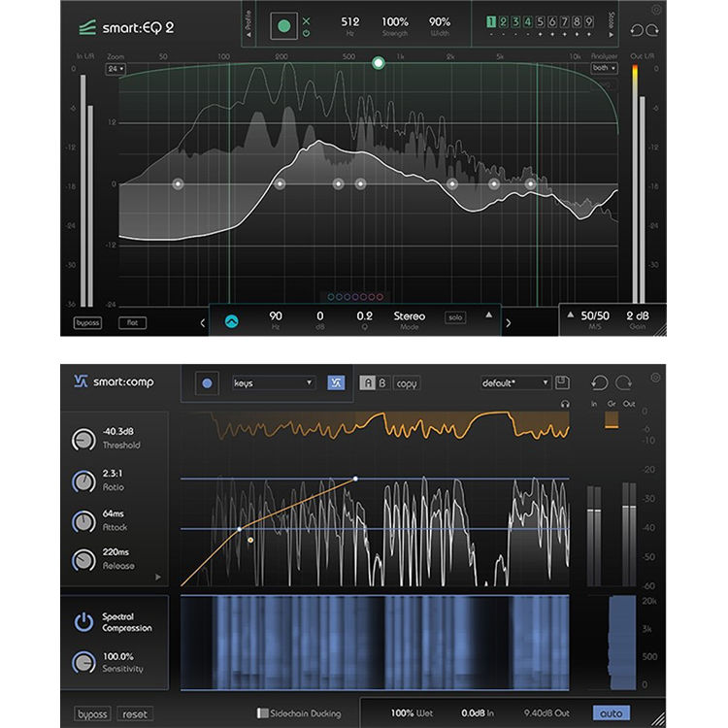
Task: Click the Threshold knob
Action: [83, 439]
